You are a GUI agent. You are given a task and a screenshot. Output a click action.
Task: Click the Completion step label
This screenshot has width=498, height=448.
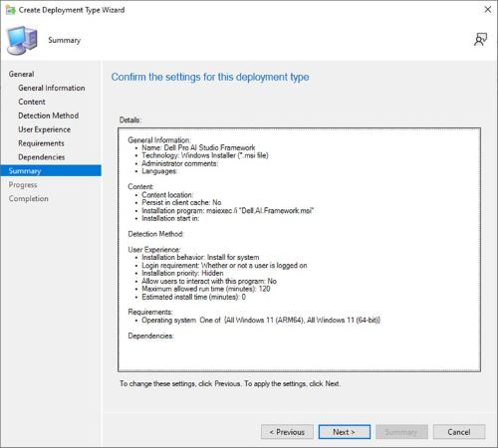(x=29, y=198)
